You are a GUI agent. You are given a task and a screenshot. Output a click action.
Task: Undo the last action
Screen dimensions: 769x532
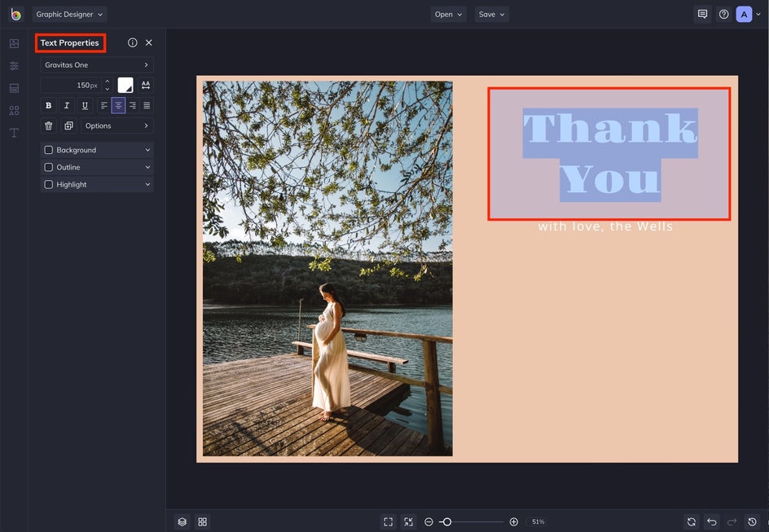tap(712, 521)
